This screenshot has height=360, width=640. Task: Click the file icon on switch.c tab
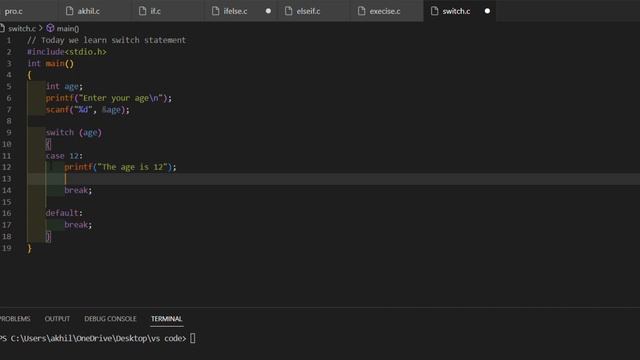point(435,11)
